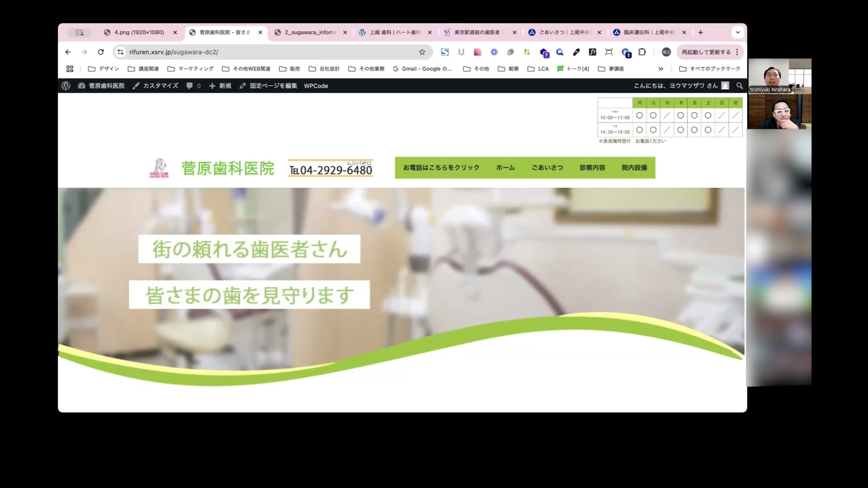Go to 診察内容 in site navigation
Viewport: 868px width, 488px height.
[592, 168]
